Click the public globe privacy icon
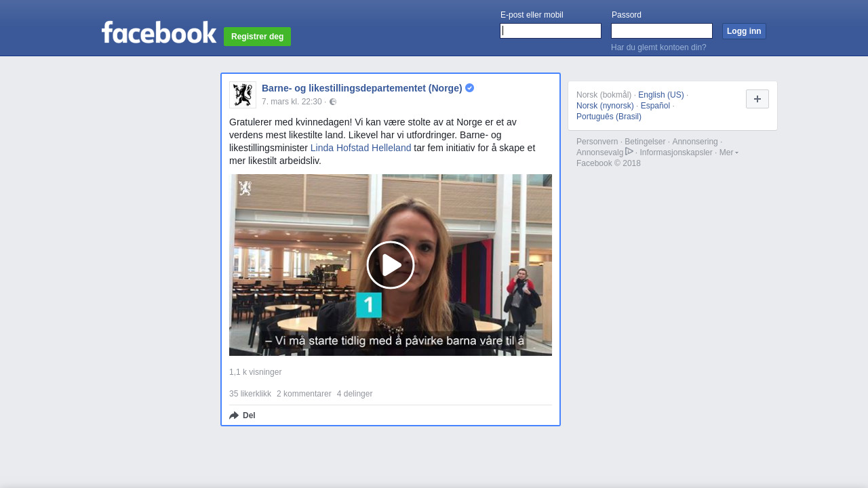The height and width of the screenshot is (488, 868). click(333, 102)
